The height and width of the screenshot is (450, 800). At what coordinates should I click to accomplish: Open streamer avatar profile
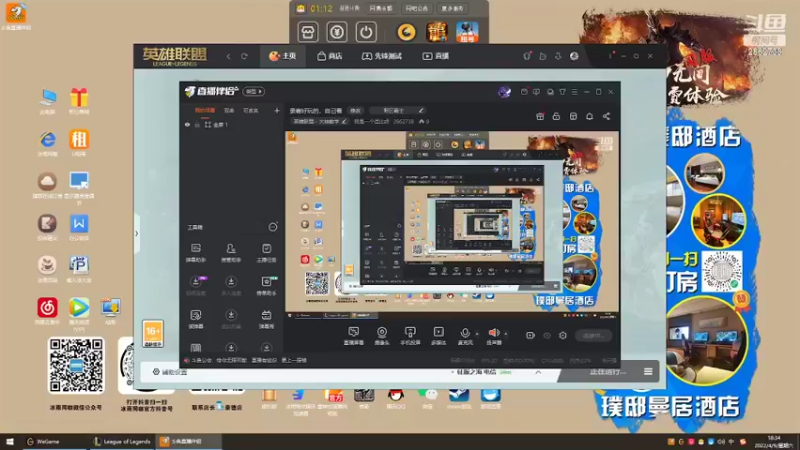click(504, 92)
